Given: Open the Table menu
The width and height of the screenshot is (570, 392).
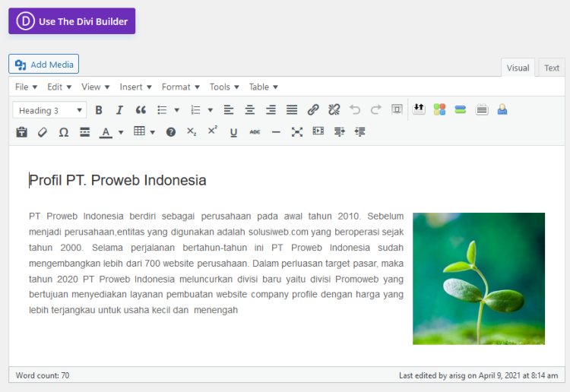Looking at the screenshot, I should (x=263, y=87).
